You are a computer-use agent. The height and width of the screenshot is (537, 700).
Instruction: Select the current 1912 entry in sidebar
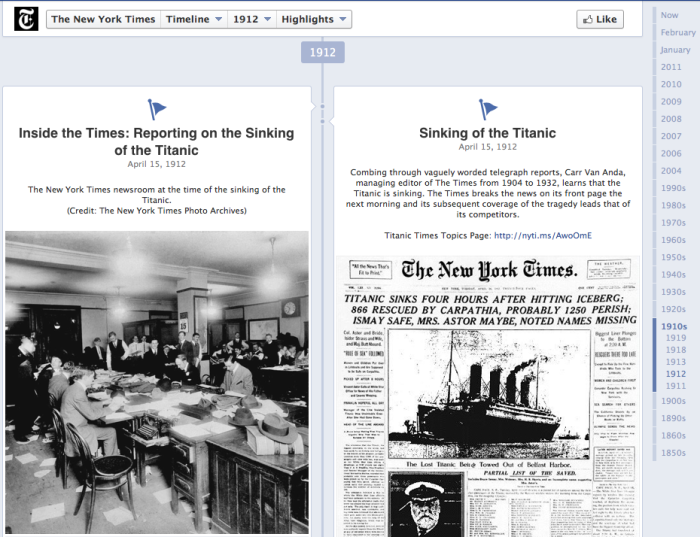click(x=676, y=374)
